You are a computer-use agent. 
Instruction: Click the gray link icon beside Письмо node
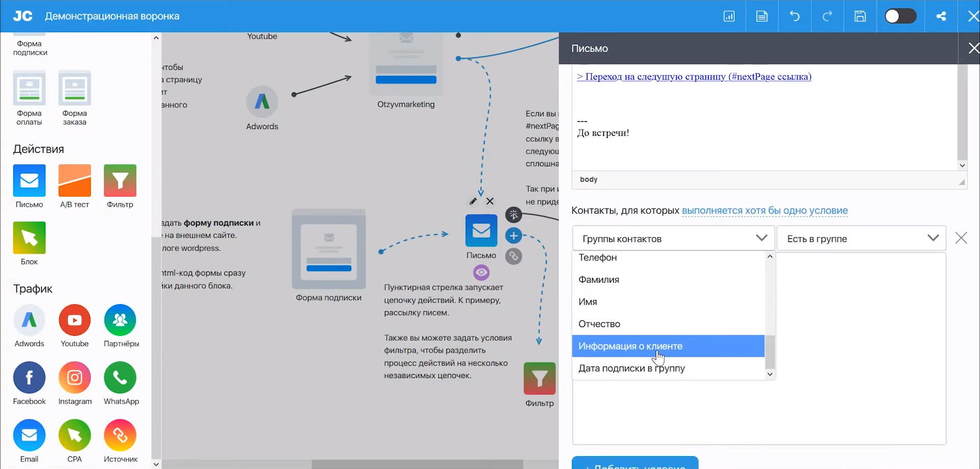point(514,256)
